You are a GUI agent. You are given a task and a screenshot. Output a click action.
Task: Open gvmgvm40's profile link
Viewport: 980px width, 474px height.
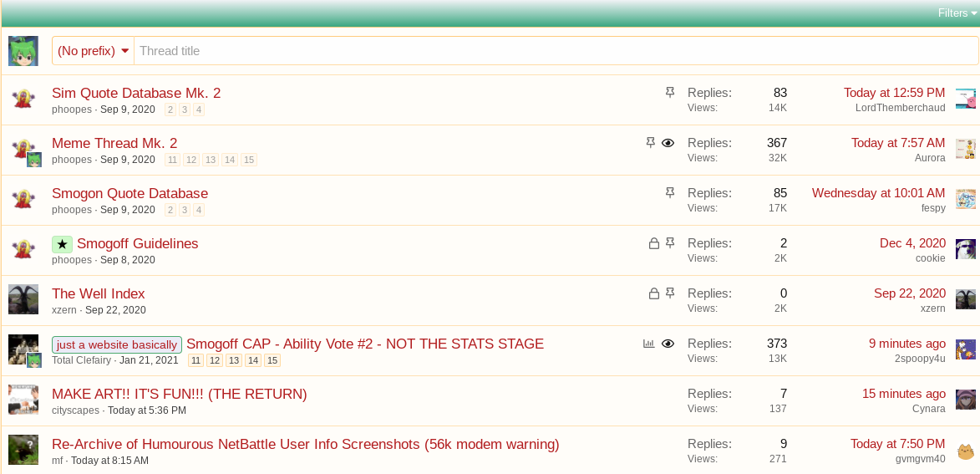(x=920, y=458)
